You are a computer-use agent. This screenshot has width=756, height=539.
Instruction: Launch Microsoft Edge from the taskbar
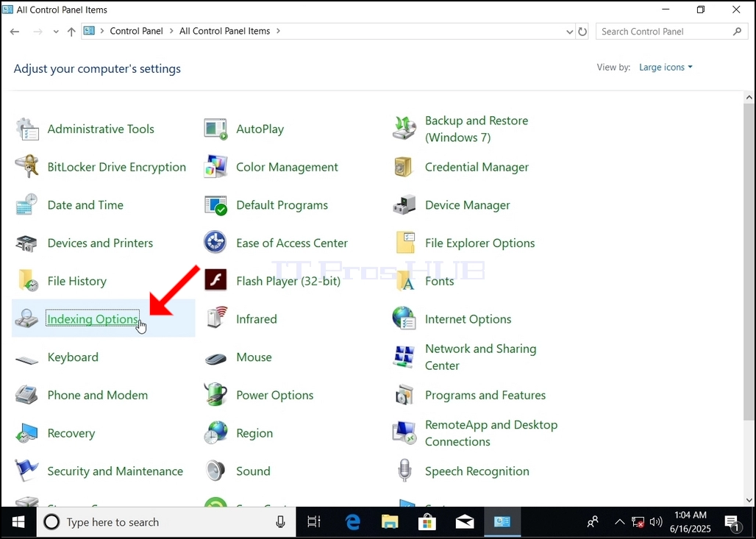353,522
